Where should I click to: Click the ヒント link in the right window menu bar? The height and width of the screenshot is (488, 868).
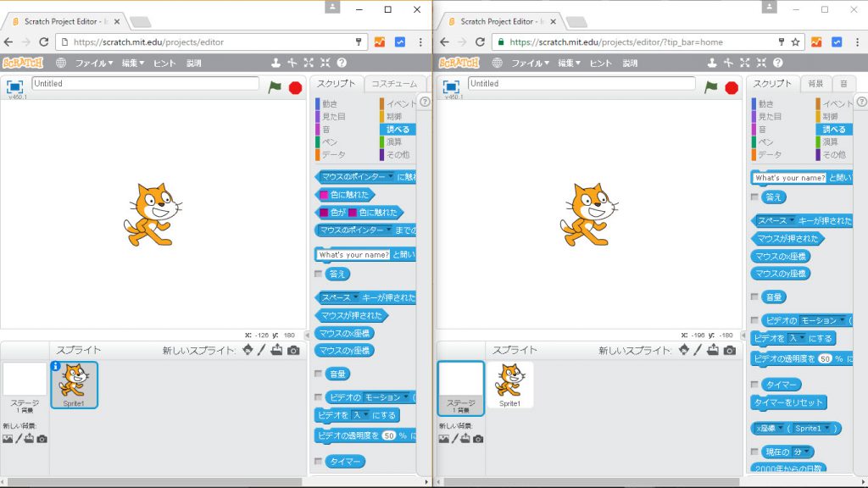tap(600, 63)
